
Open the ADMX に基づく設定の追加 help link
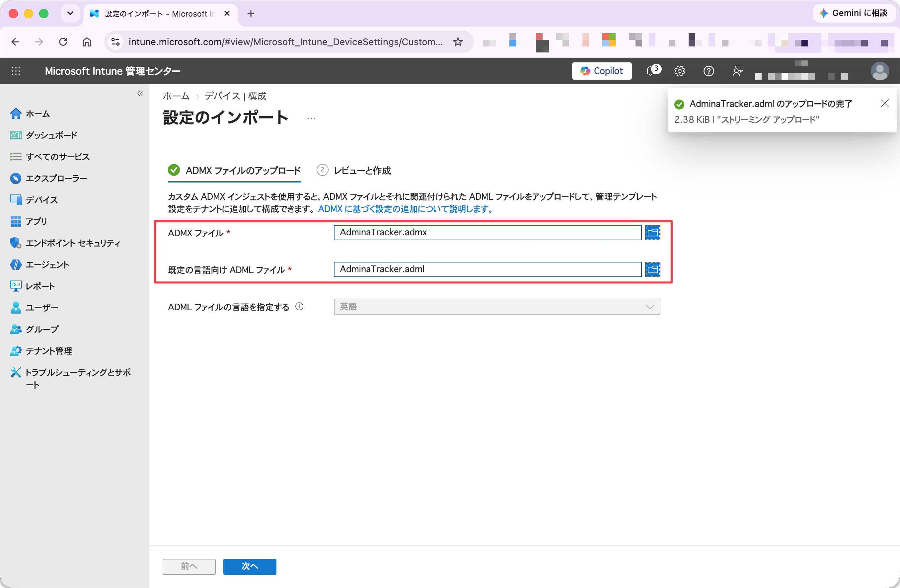pos(406,209)
